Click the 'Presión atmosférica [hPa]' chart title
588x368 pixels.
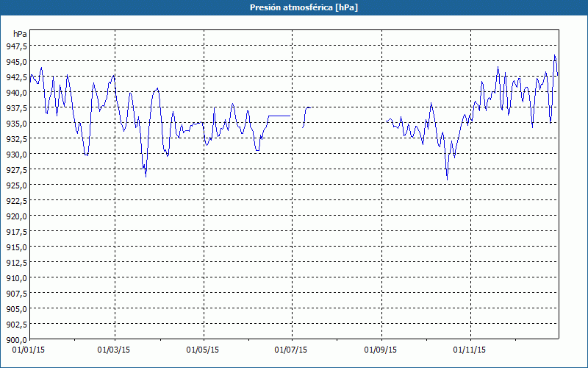coord(304,7)
